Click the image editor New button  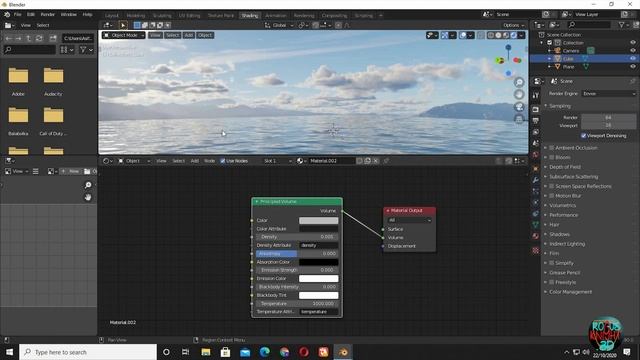tap(70, 171)
